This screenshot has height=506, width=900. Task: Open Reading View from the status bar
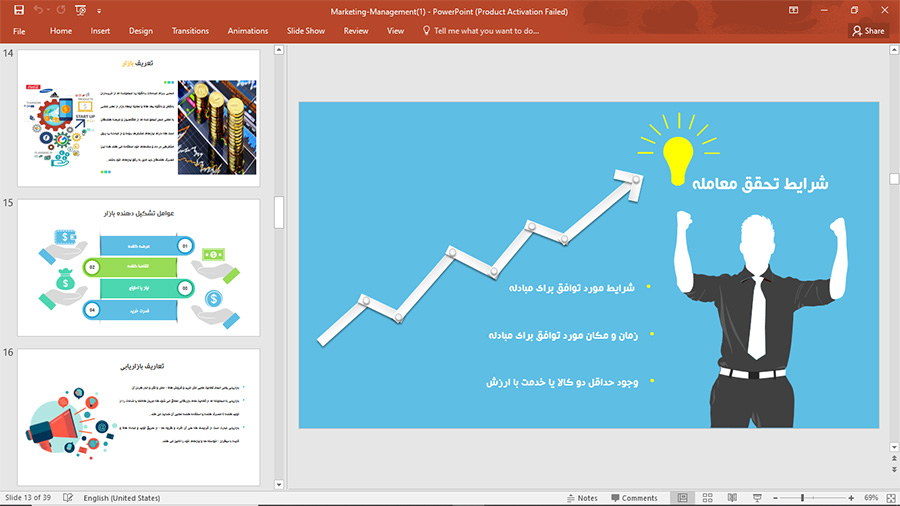(x=732, y=498)
